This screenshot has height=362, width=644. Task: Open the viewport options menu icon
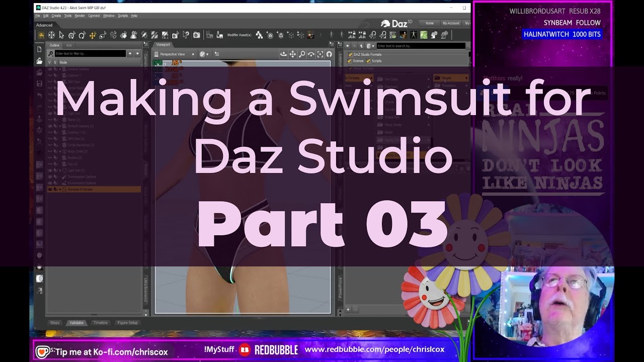pyautogui.click(x=217, y=54)
